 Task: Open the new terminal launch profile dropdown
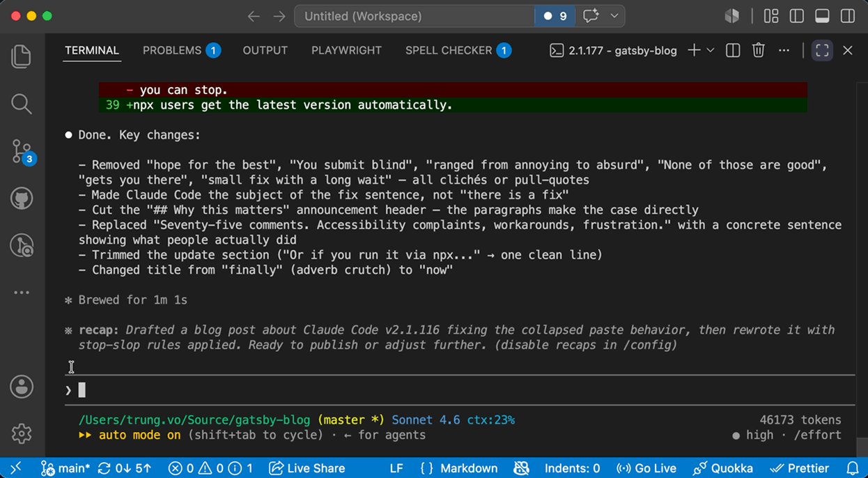[x=711, y=50]
